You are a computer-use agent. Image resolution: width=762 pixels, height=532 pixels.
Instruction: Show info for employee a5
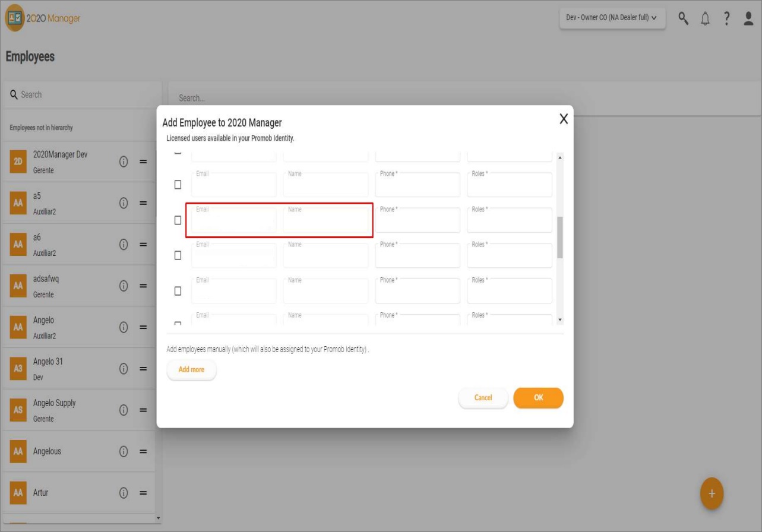124,202
